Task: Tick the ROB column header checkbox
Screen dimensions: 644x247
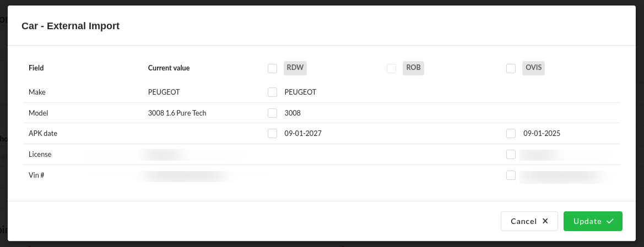Action: coord(392,69)
